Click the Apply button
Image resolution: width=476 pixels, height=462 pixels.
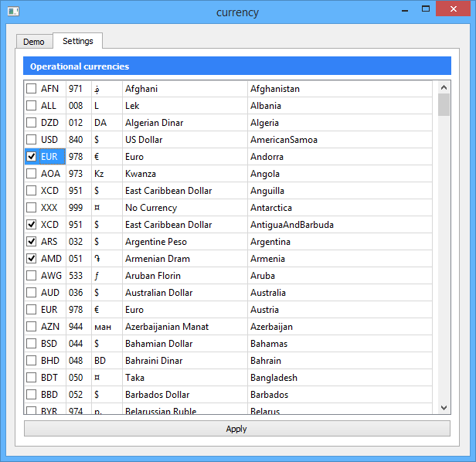(237, 429)
